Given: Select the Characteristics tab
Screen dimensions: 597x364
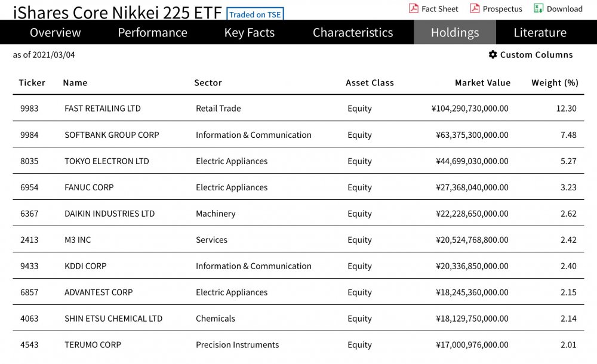Looking at the screenshot, I should click(x=353, y=33).
